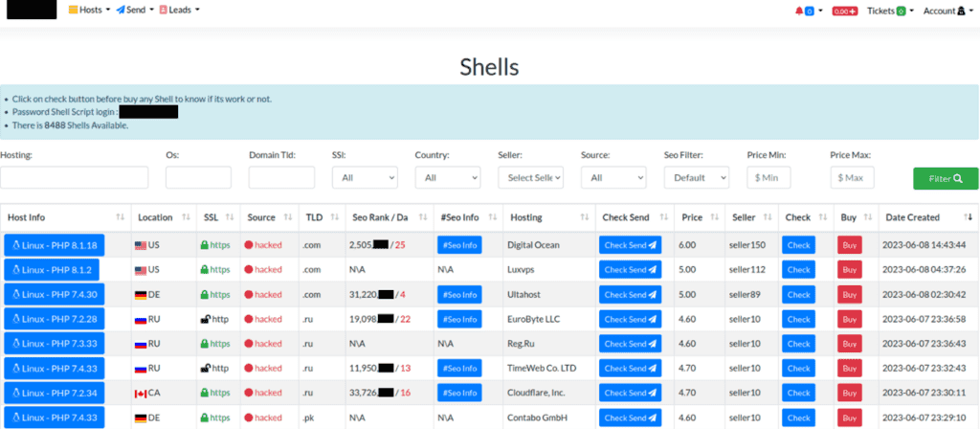Click the Check button in the Cloudflare, Inc. row
980x429 pixels.
click(x=799, y=393)
